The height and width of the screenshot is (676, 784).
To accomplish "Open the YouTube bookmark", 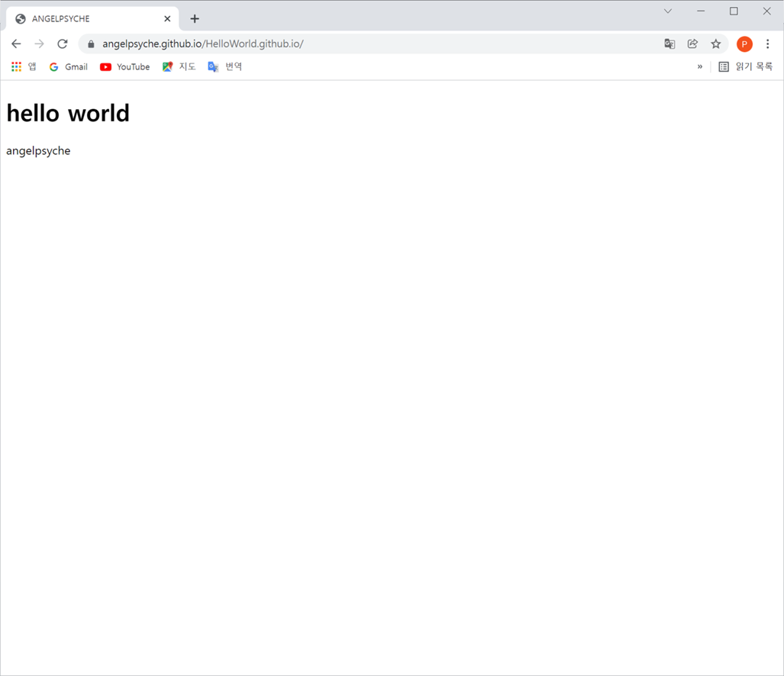I will pos(124,66).
